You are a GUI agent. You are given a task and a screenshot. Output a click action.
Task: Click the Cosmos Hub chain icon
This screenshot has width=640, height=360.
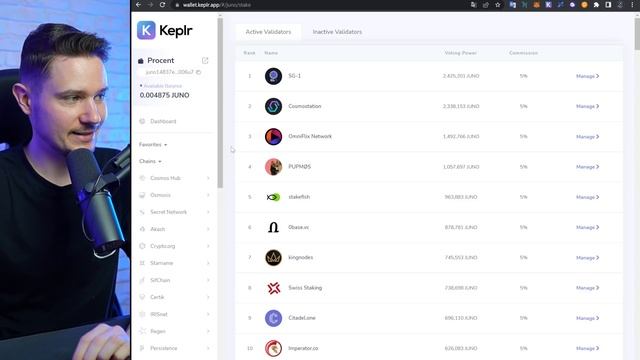coord(142,178)
